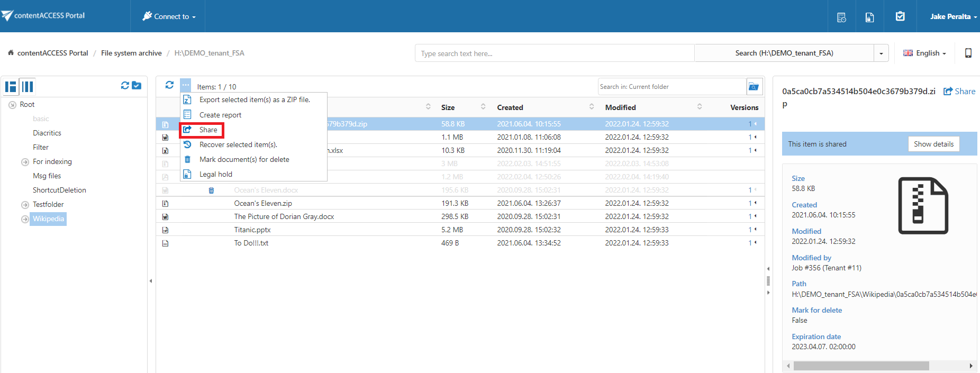Toggle the three-dots actions menu button
The image size is (980, 373).
185,85
